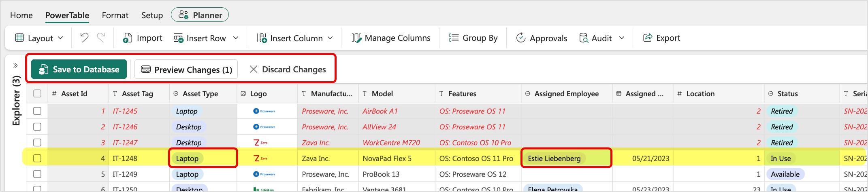Switch to the Home tab
This screenshot has width=868, height=192.
click(21, 15)
